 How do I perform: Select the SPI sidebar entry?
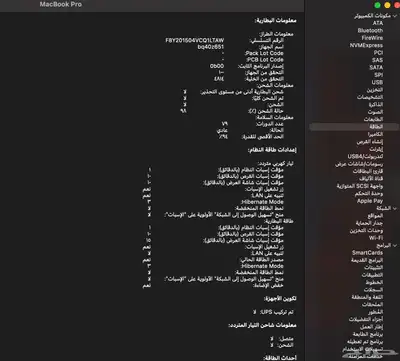click(x=378, y=75)
